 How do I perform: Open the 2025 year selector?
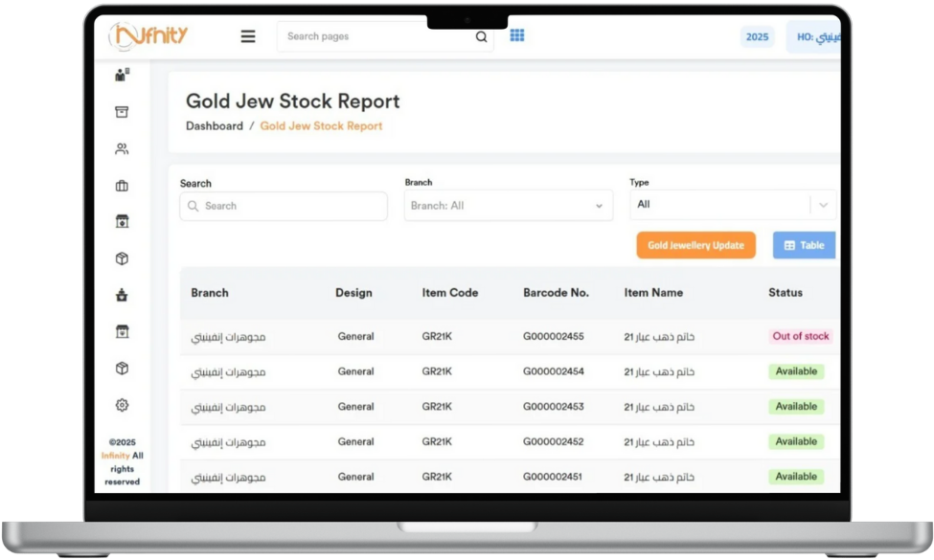tap(757, 37)
